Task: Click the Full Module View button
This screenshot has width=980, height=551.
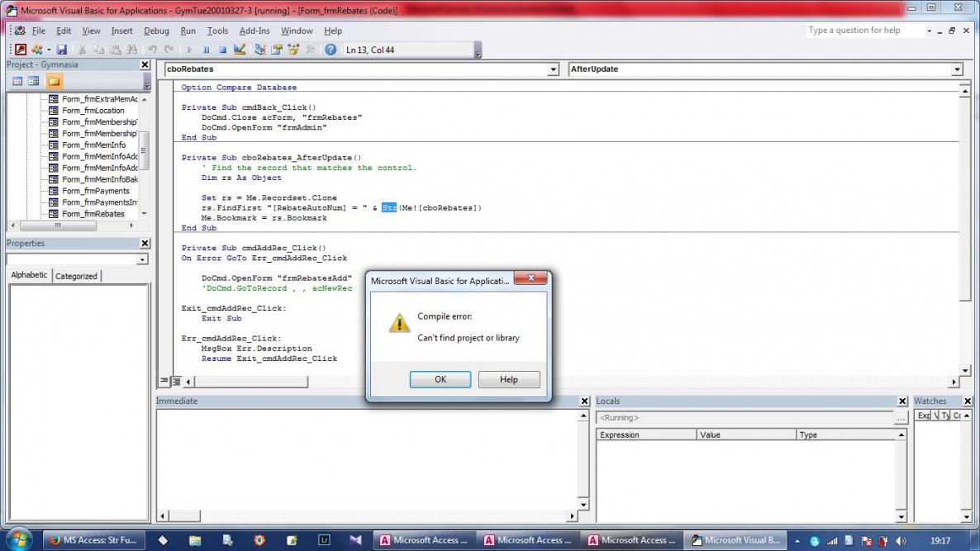Action: 176,381
